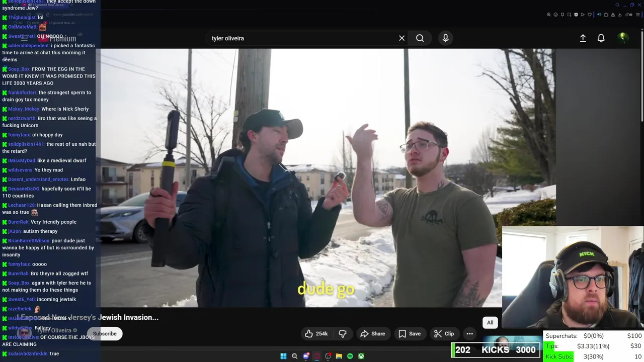Click the Superchats goal row

coord(594,336)
